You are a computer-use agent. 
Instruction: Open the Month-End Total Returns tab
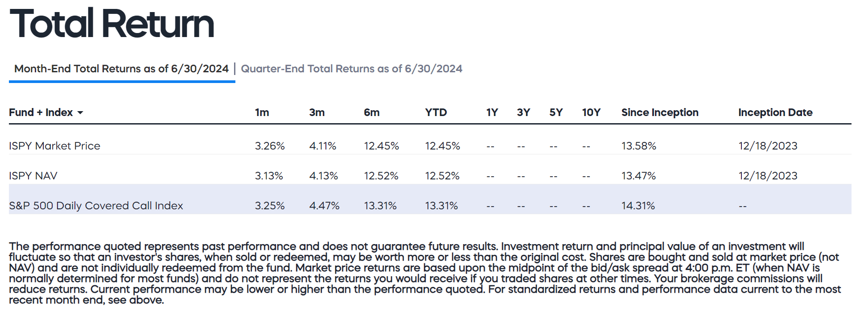(121, 69)
